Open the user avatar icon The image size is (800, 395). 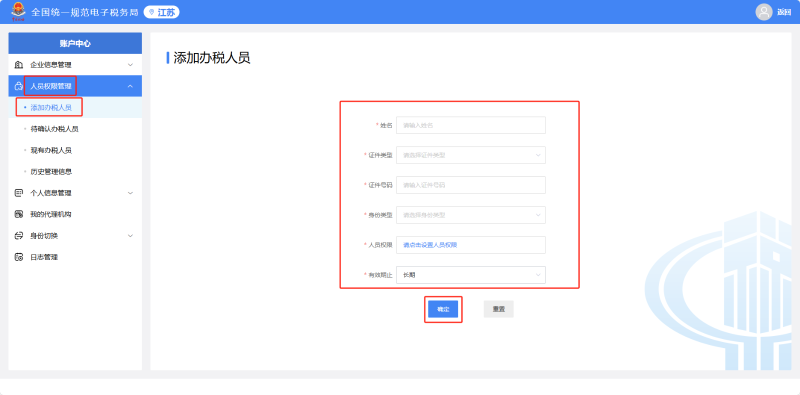(764, 12)
